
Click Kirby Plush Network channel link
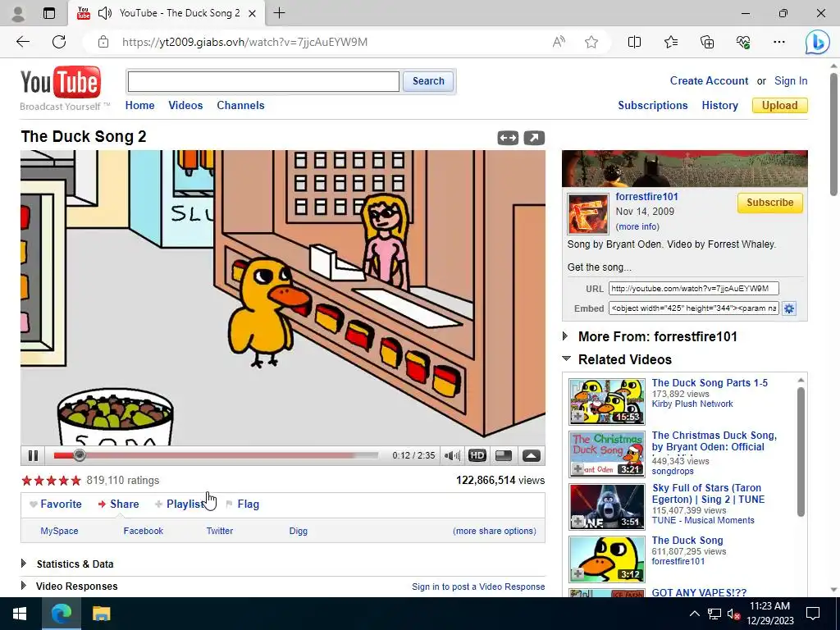coord(692,404)
